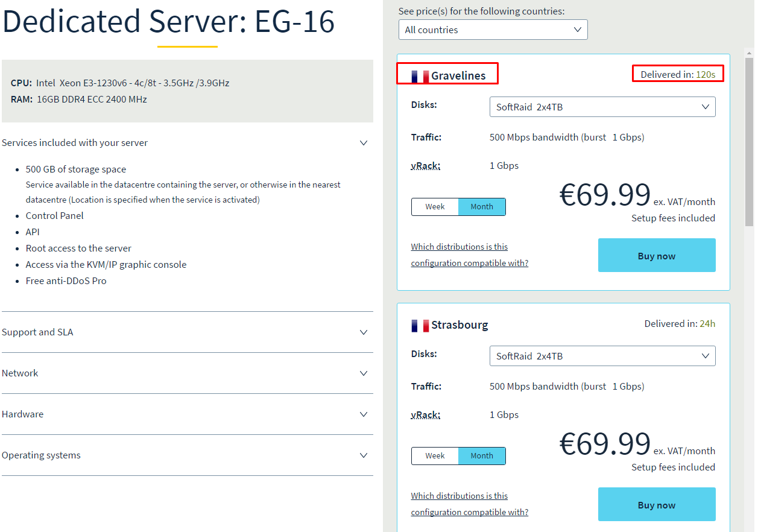Image resolution: width=758 pixels, height=532 pixels.
Task: Expand the Hardware section
Action: coord(187,414)
